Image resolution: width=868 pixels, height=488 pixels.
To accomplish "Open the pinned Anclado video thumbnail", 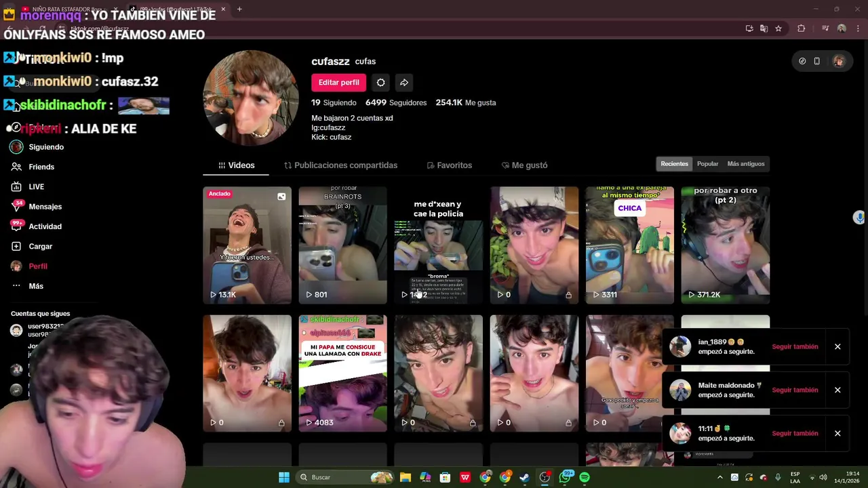I will pyautogui.click(x=247, y=245).
